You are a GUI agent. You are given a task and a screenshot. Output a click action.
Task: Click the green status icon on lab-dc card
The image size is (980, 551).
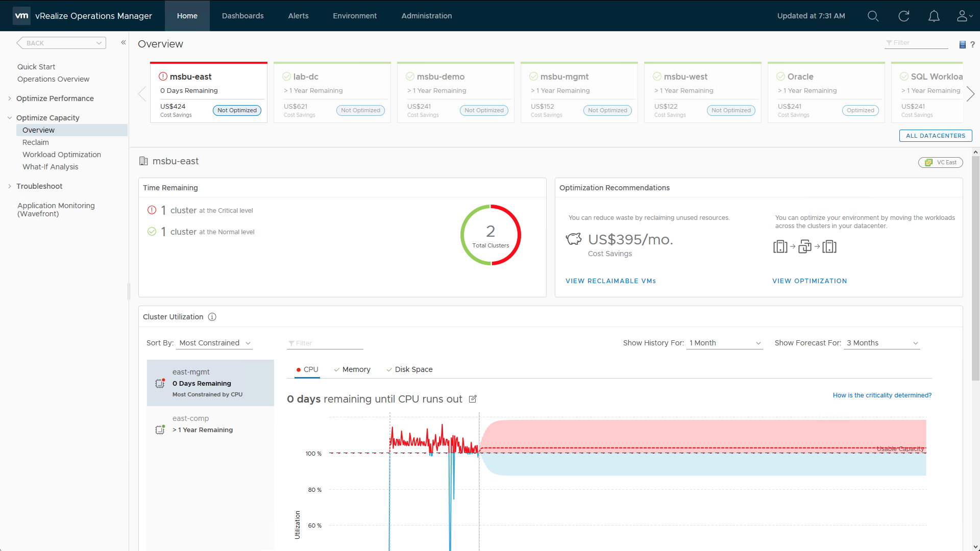pyautogui.click(x=286, y=77)
